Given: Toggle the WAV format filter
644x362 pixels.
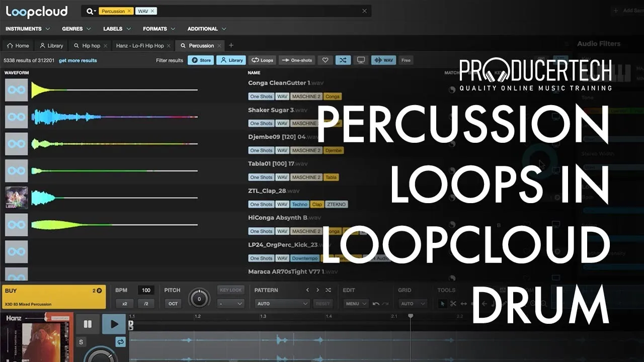Looking at the screenshot, I should tap(383, 60).
